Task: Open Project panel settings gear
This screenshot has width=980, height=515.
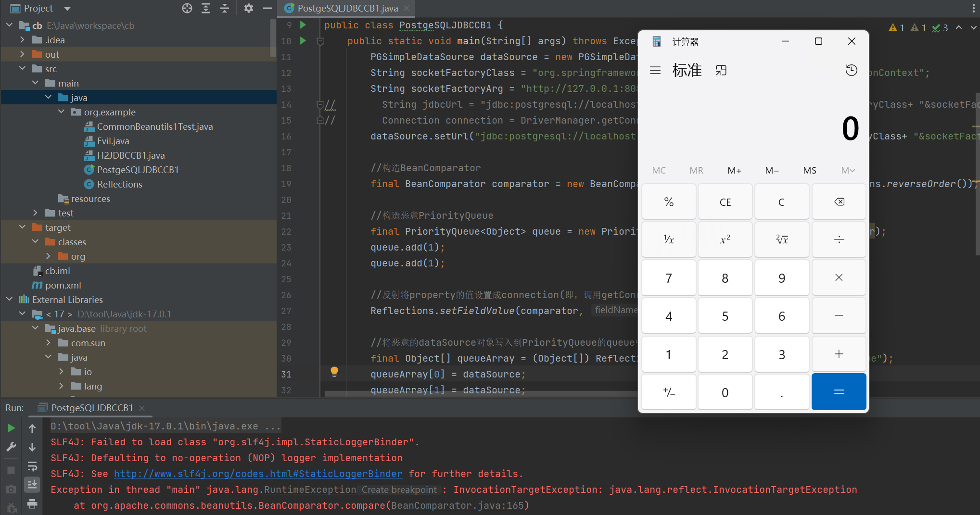Action: pyautogui.click(x=248, y=8)
